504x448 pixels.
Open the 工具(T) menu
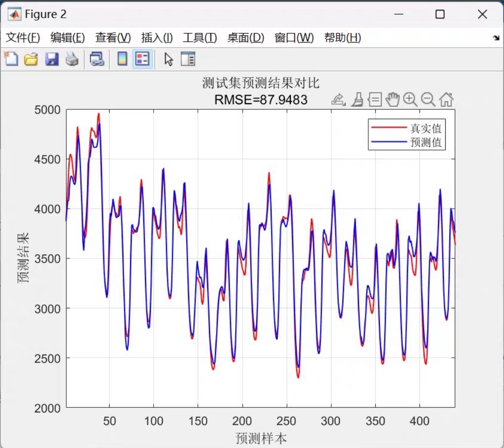click(200, 38)
